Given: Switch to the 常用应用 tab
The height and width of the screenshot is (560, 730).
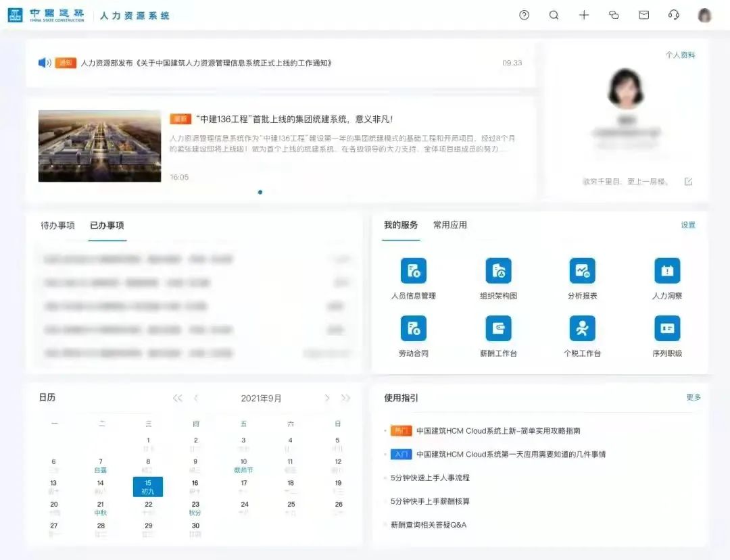Looking at the screenshot, I should [449, 225].
